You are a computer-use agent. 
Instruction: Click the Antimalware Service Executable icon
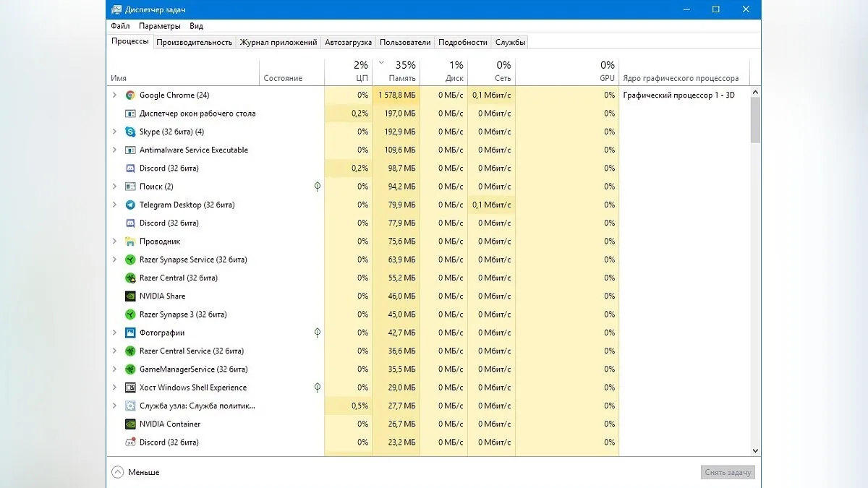(x=130, y=150)
